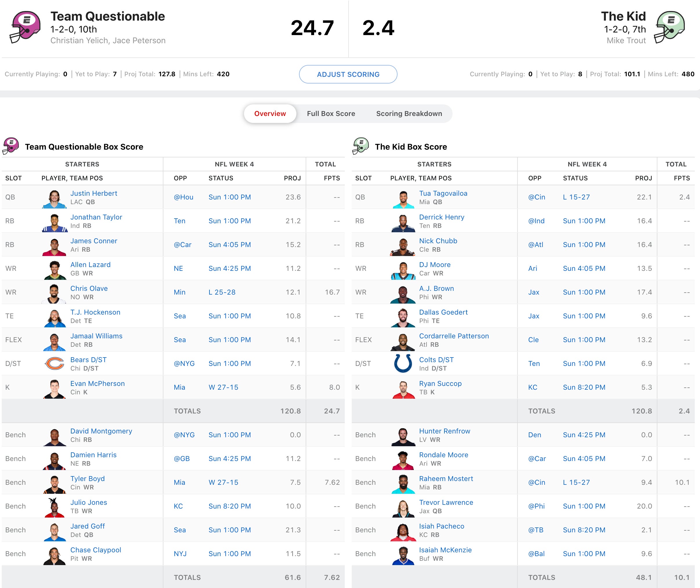This screenshot has height=588, width=700.
Task: Click the Team Questionable team name heading
Action: [107, 16]
